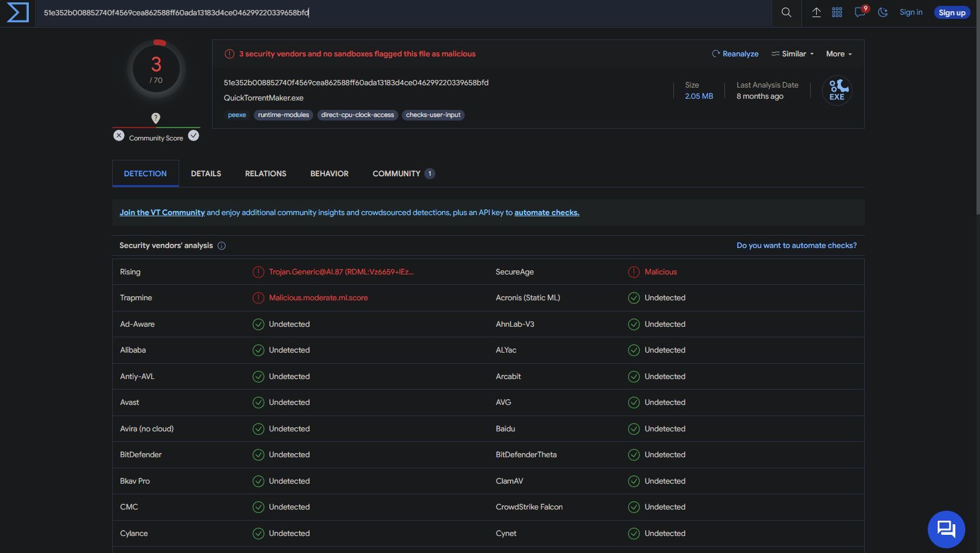The width and height of the screenshot is (980, 553).
Task: Click the community score marker pin
Action: click(x=156, y=118)
